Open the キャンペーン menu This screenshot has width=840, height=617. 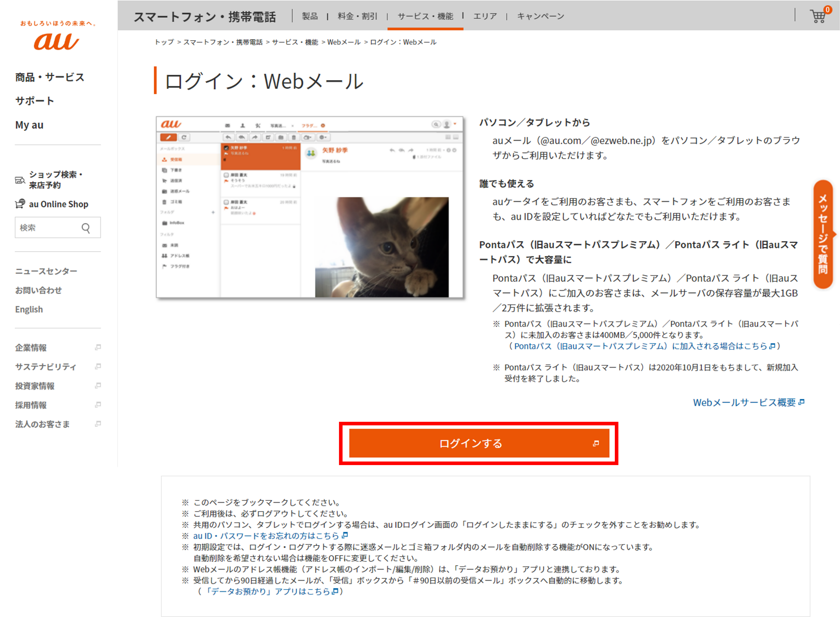(x=541, y=16)
